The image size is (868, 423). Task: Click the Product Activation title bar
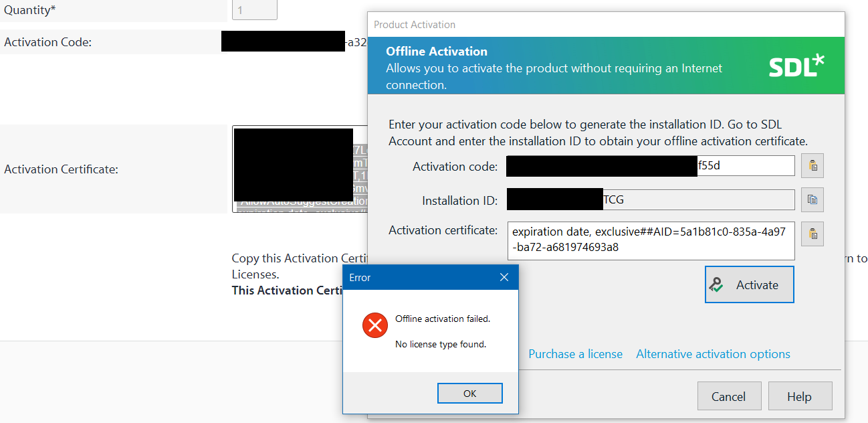(605, 24)
